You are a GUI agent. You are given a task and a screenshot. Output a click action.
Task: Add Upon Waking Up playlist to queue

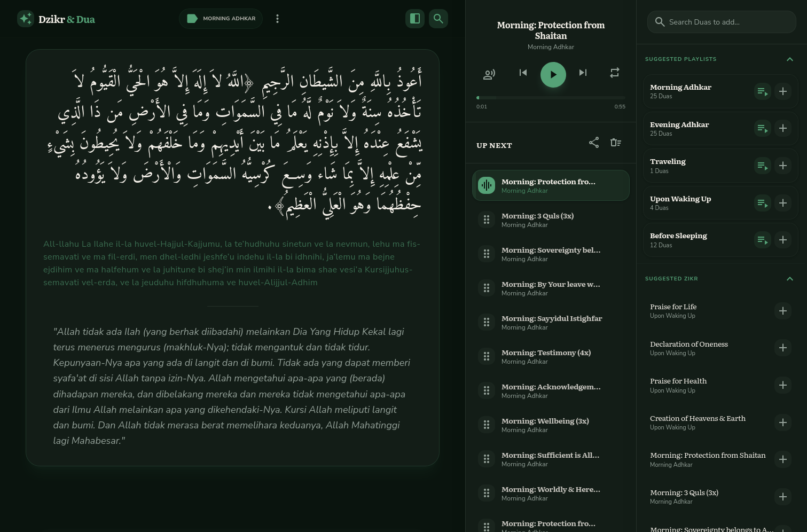(783, 203)
